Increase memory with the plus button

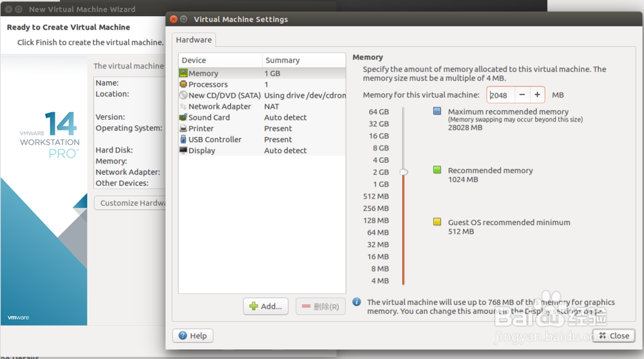click(537, 95)
